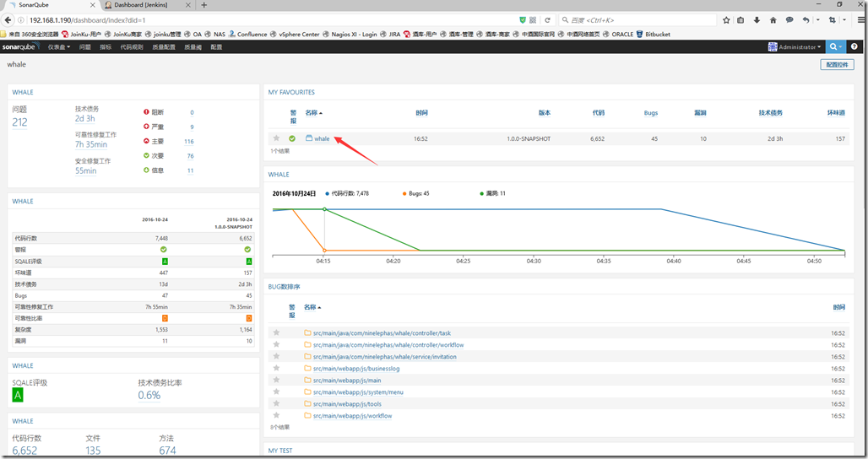The image size is (868, 459).
Task: Click the 配置控件 configure widgets button
Action: tap(837, 65)
